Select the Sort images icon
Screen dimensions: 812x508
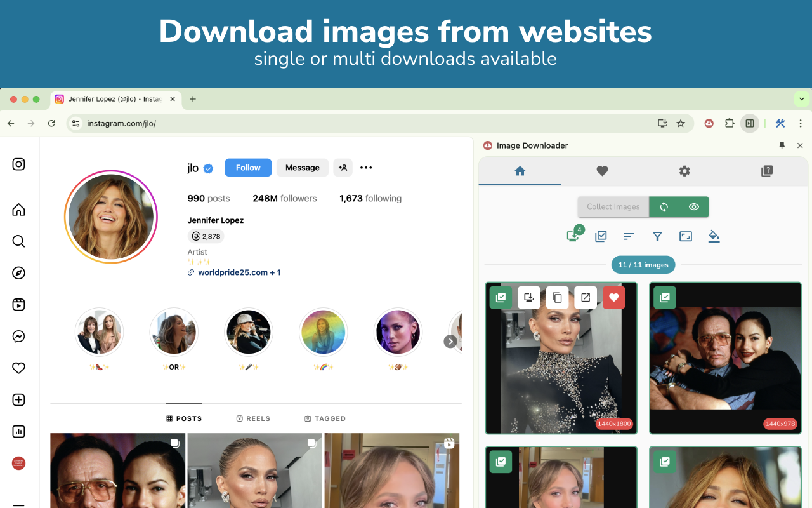coord(628,236)
